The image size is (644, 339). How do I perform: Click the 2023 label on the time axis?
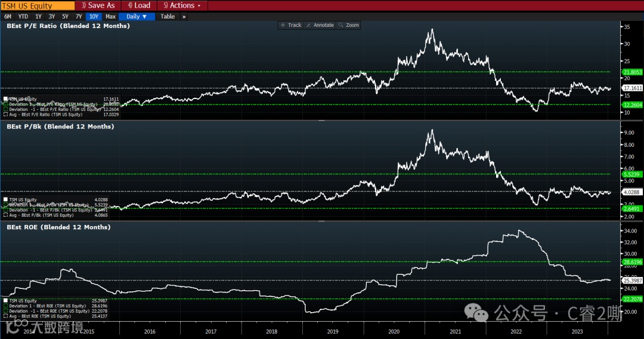tap(577, 332)
